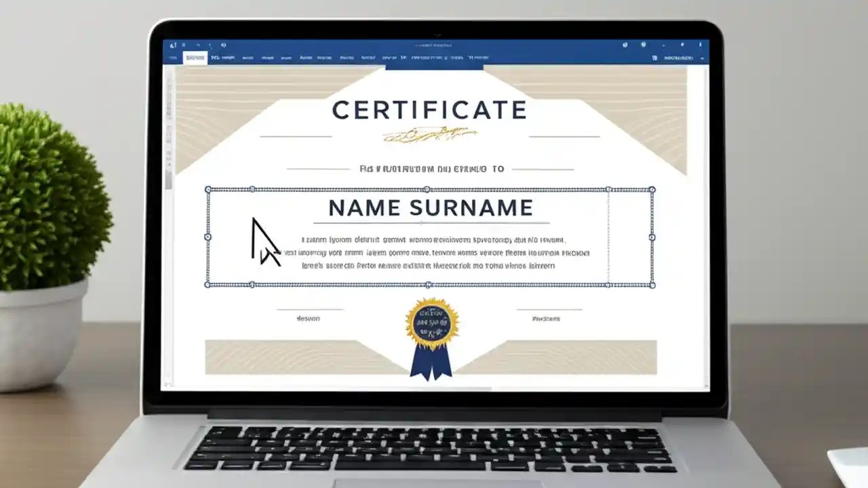Click the user account icon in title bar

coord(644,45)
